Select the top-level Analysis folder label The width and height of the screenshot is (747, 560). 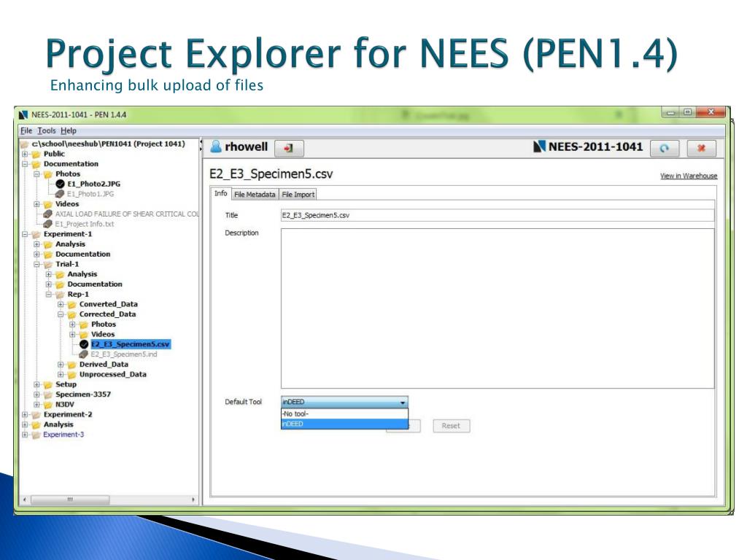pyautogui.click(x=58, y=424)
